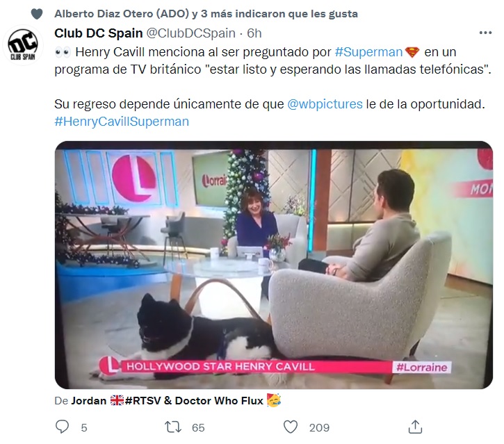The height and width of the screenshot is (444, 504).
Task: Click the Club DC Spain display name
Action: (98, 33)
